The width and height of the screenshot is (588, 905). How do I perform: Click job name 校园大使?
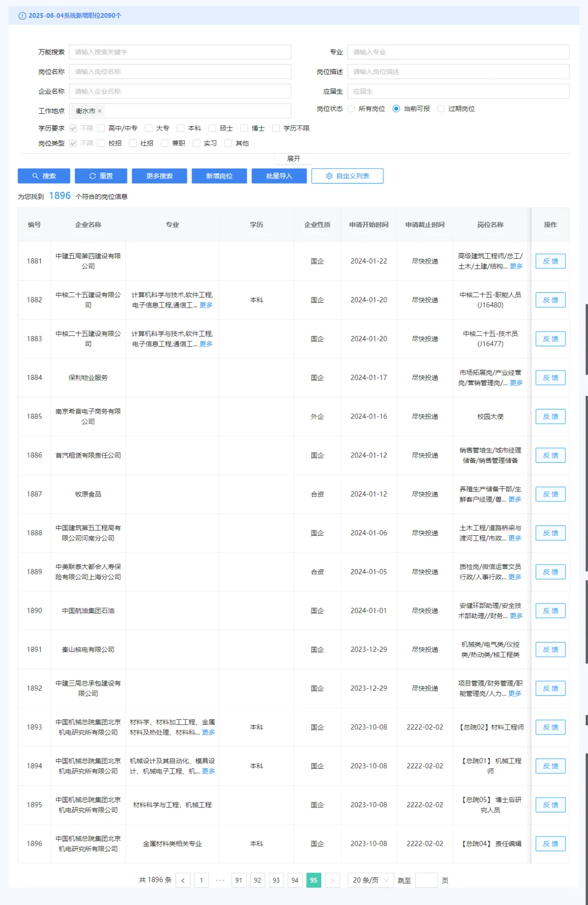[x=490, y=417]
